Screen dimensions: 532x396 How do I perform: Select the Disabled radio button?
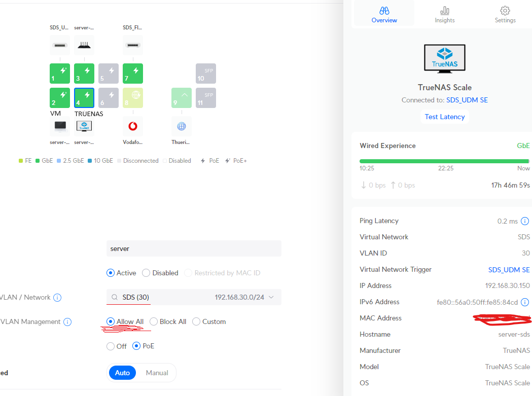(x=146, y=273)
